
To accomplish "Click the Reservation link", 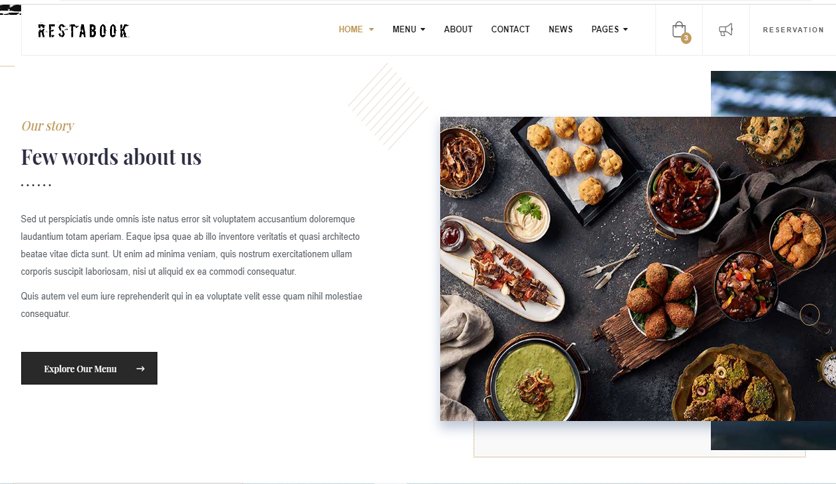I will click(x=793, y=30).
